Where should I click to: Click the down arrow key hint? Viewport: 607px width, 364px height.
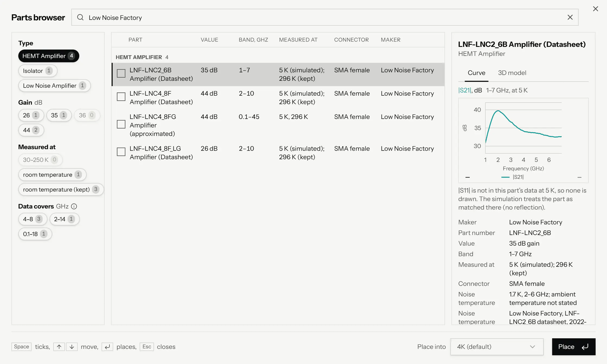click(72, 347)
